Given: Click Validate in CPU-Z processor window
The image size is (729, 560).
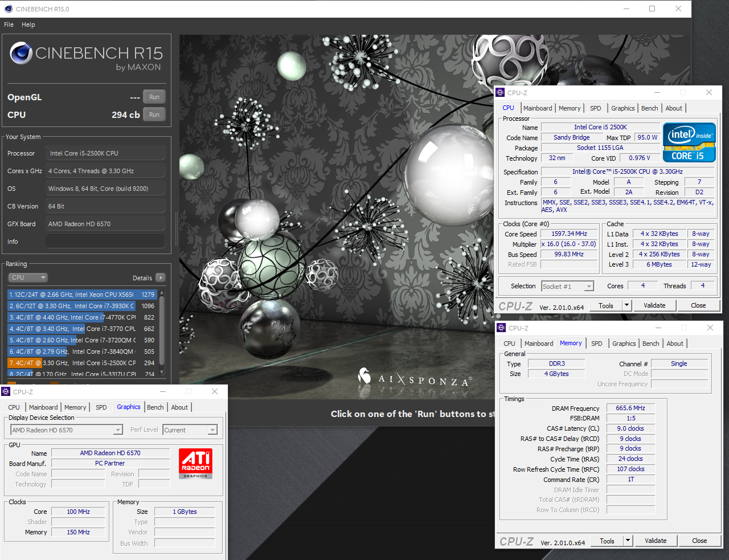Looking at the screenshot, I should tap(654, 305).
